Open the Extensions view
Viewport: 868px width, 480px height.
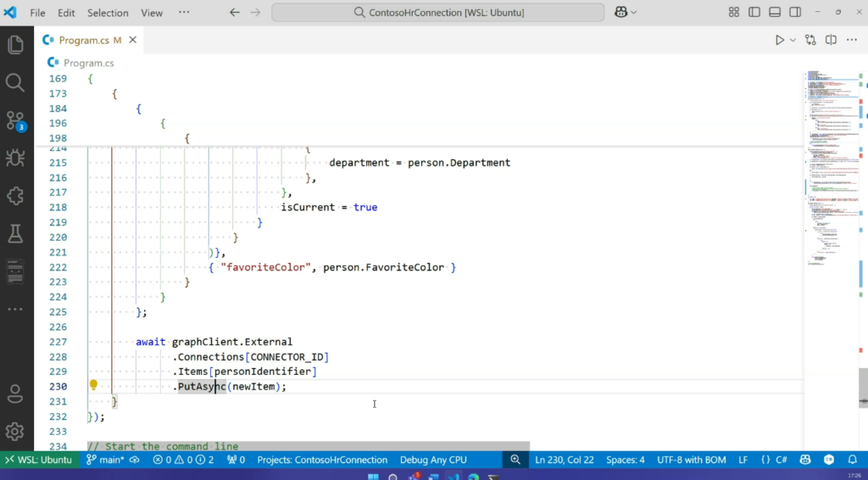[x=15, y=196]
